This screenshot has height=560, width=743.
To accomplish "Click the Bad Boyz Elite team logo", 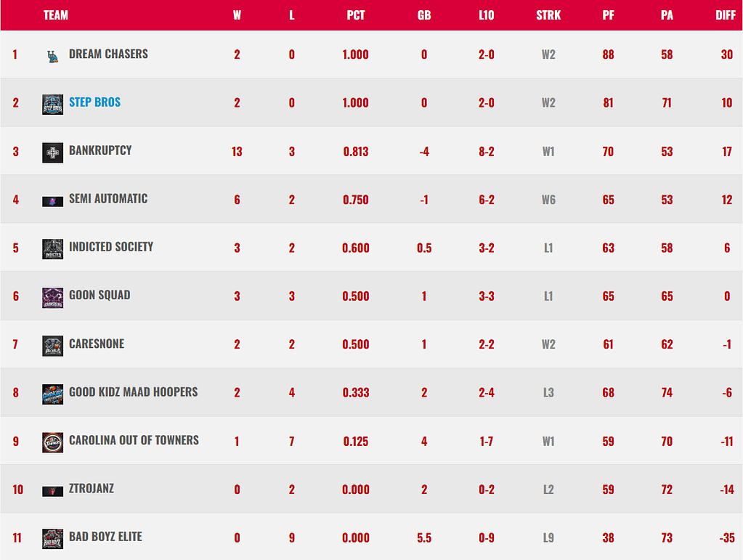I will coord(52,538).
